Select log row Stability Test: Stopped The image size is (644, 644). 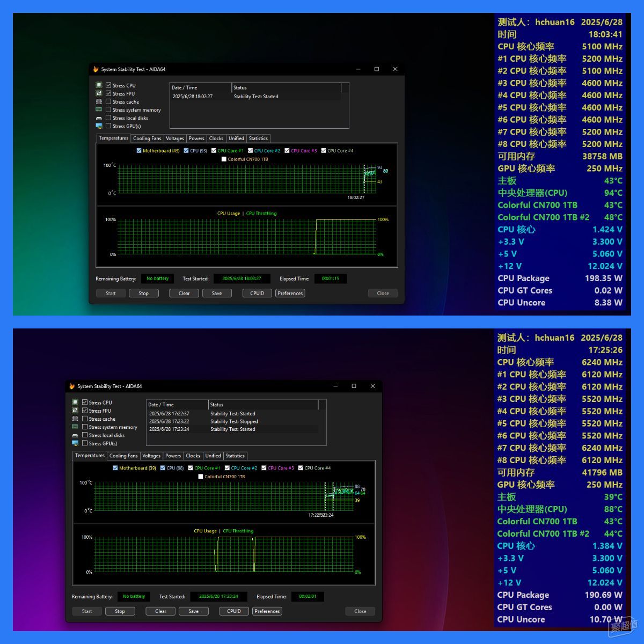[232, 421]
